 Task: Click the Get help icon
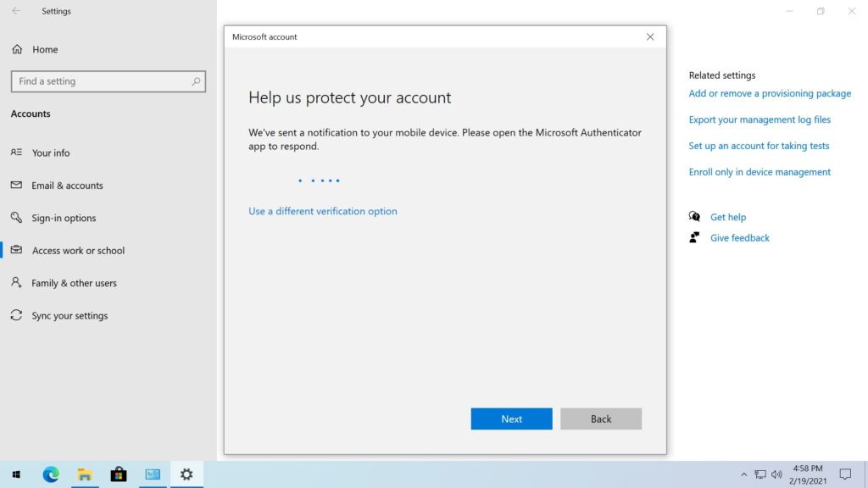coord(695,217)
